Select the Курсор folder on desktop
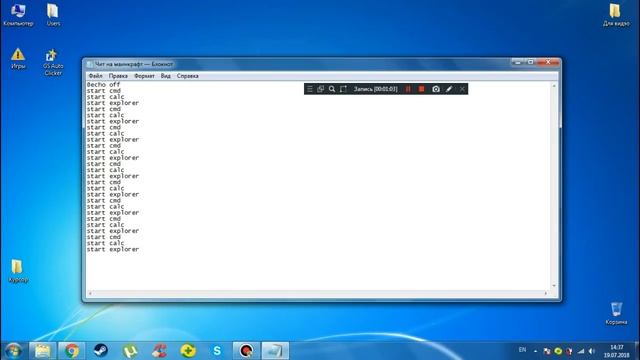Viewport: 640px width, 360px height. [18, 271]
